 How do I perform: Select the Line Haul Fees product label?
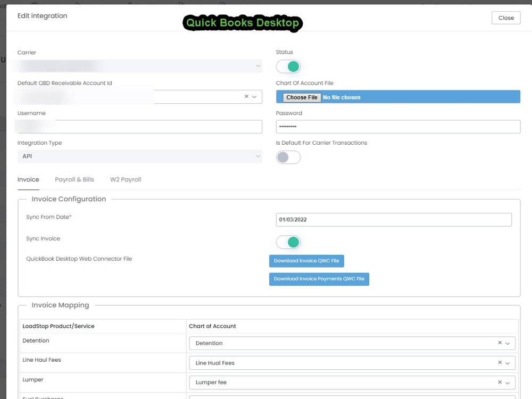click(41, 360)
